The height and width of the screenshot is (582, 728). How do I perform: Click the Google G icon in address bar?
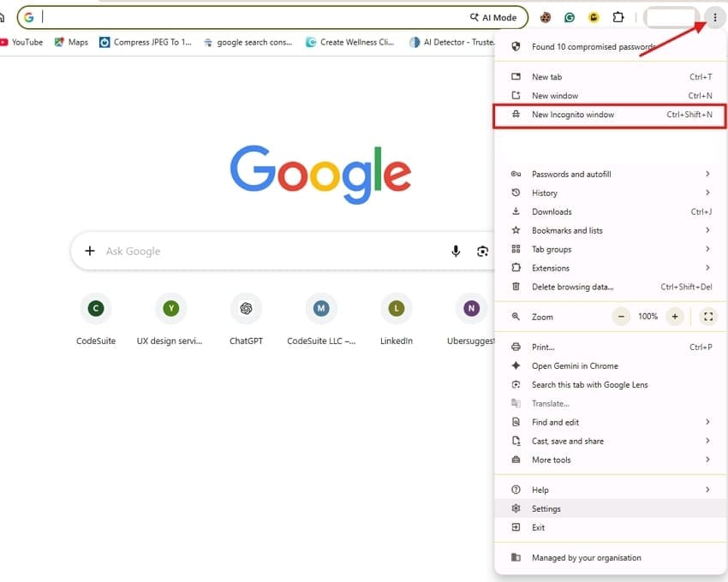pos(29,18)
